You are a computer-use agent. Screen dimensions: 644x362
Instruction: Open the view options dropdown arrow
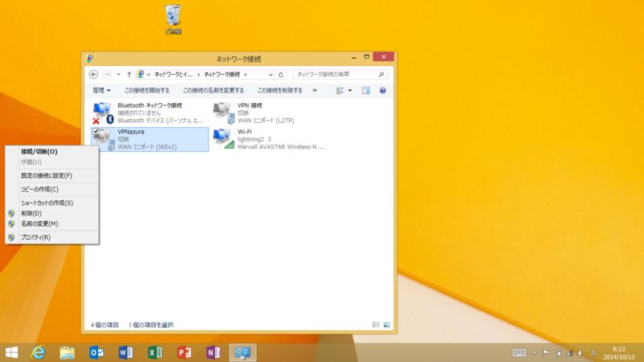tap(350, 90)
